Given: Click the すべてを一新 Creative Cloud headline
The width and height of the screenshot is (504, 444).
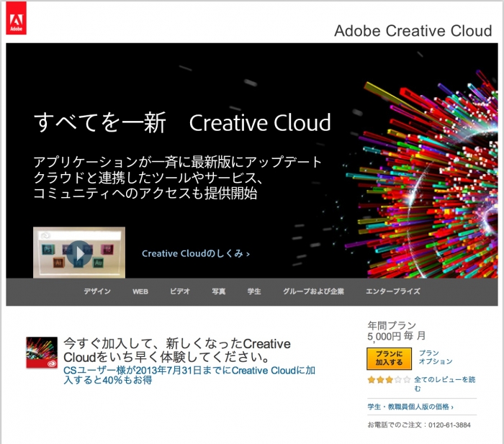Looking at the screenshot, I should pyautogui.click(x=182, y=123).
